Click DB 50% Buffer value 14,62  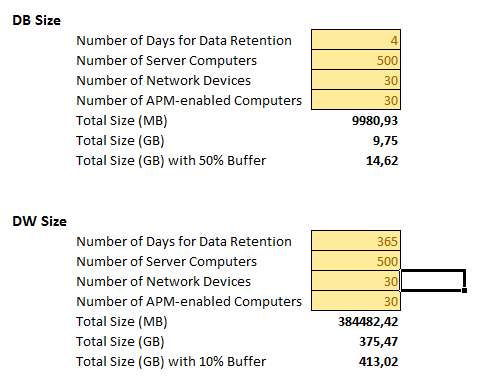[x=382, y=160]
